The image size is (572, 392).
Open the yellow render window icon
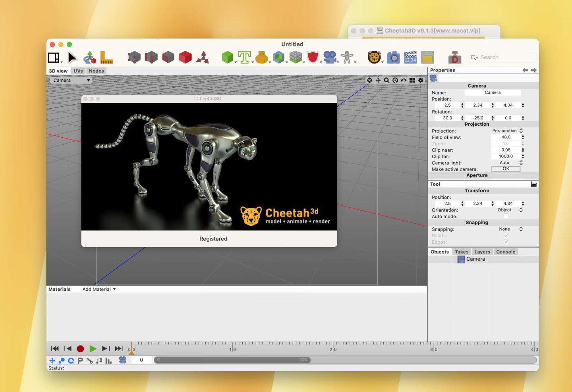click(x=427, y=58)
